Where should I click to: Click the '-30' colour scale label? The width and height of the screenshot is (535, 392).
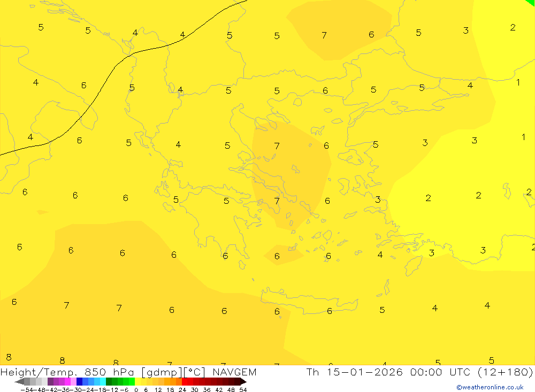(76, 390)
